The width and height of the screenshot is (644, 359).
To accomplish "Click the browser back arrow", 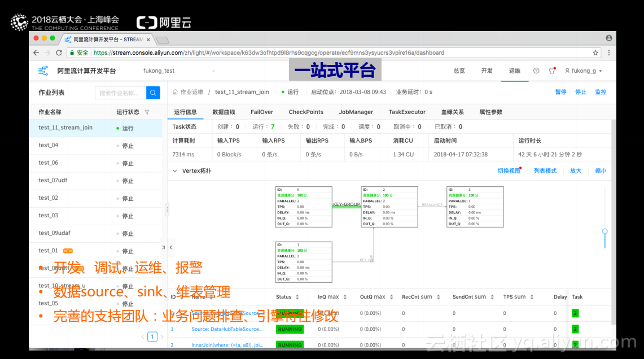I will coord(36,52).
